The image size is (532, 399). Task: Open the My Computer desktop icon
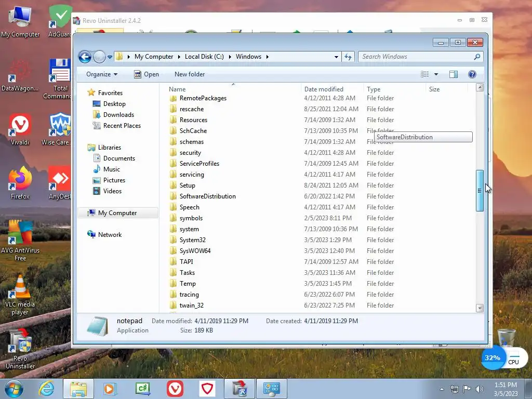click(x=20, y=22)
